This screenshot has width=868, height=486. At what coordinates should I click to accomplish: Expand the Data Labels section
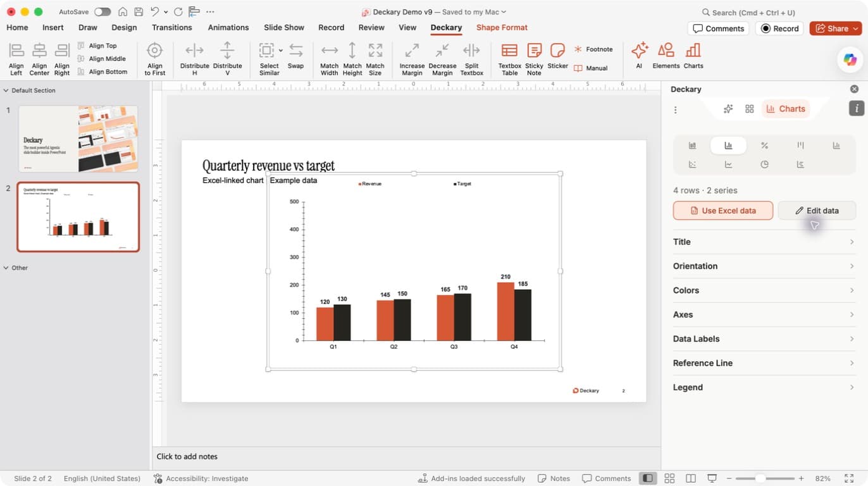pyautogui.click(x=764, y=339)
